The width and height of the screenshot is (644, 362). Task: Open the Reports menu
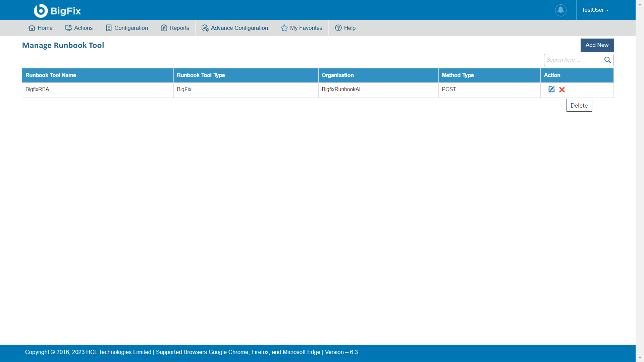(x=175, y=28)
